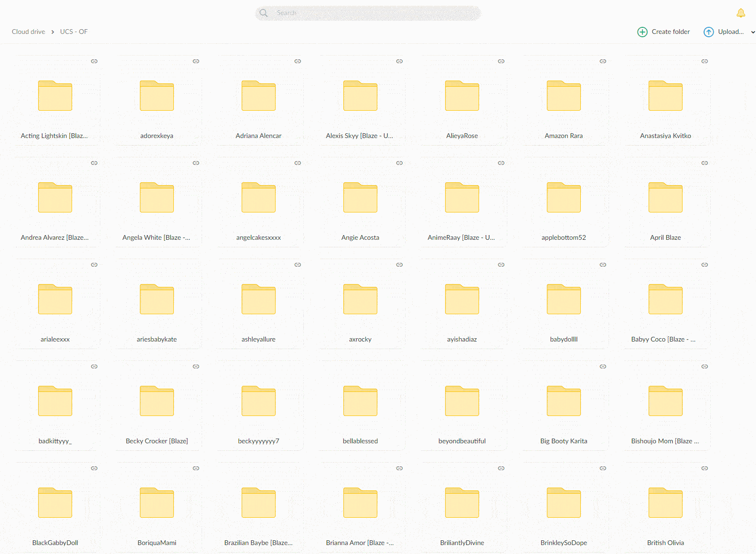Click the 'Becky Crocker [Blaze]' folder name
756x554 pixels.
[x=157, y=441]
